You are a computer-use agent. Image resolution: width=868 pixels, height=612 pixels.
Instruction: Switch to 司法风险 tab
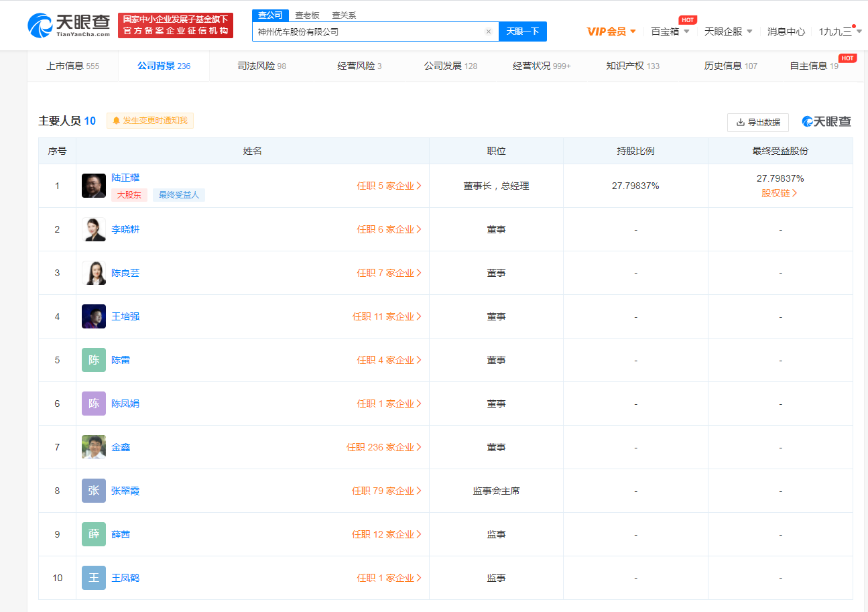(262, 66)
